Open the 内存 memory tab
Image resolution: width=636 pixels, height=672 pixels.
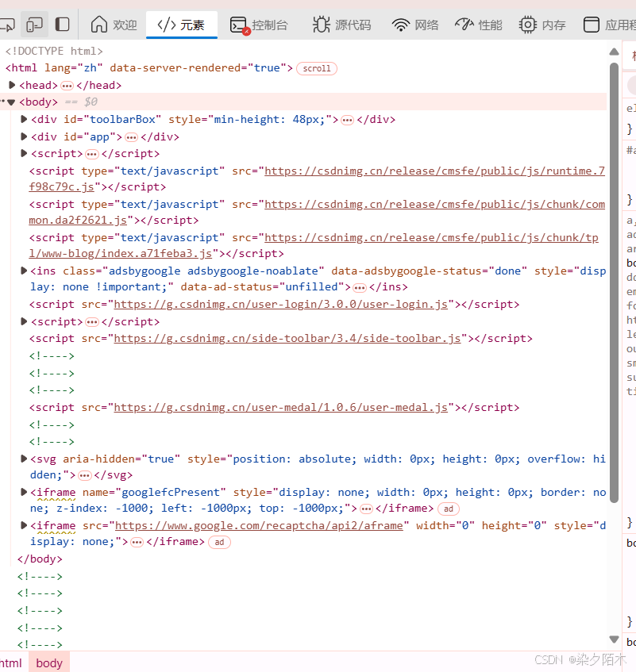(x=542, y=25)
